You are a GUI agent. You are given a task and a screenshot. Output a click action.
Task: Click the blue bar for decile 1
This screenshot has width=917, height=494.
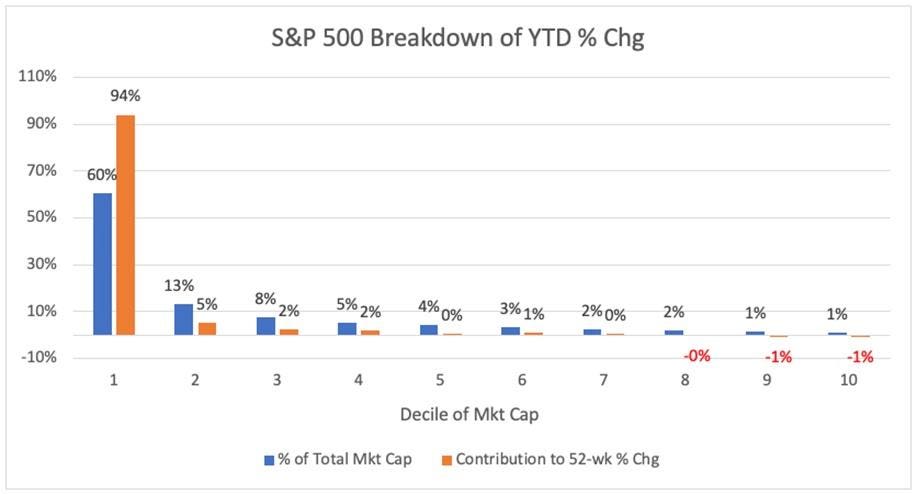point(103,264)
